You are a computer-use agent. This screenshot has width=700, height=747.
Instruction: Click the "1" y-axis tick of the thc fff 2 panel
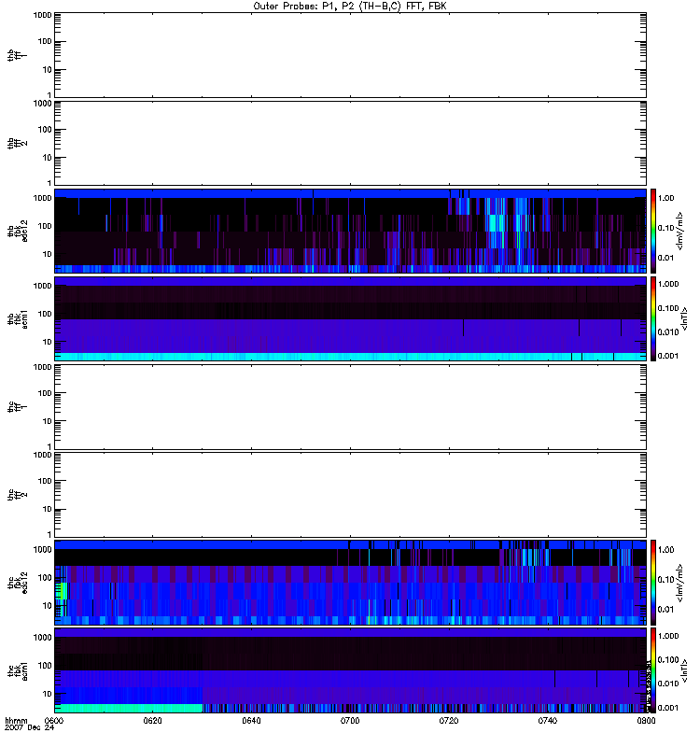pos(49,534)
